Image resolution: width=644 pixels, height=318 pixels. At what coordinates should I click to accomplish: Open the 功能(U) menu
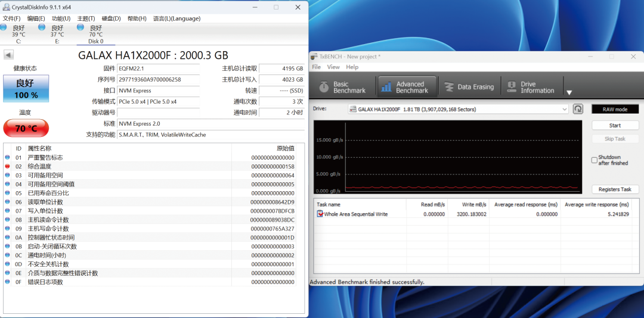(61, 18)
